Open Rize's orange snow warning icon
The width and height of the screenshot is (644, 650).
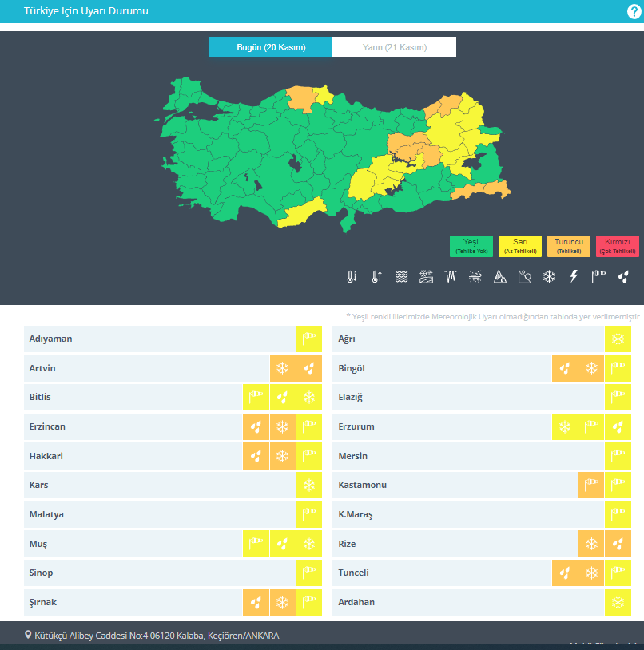[x=591, y=544]
